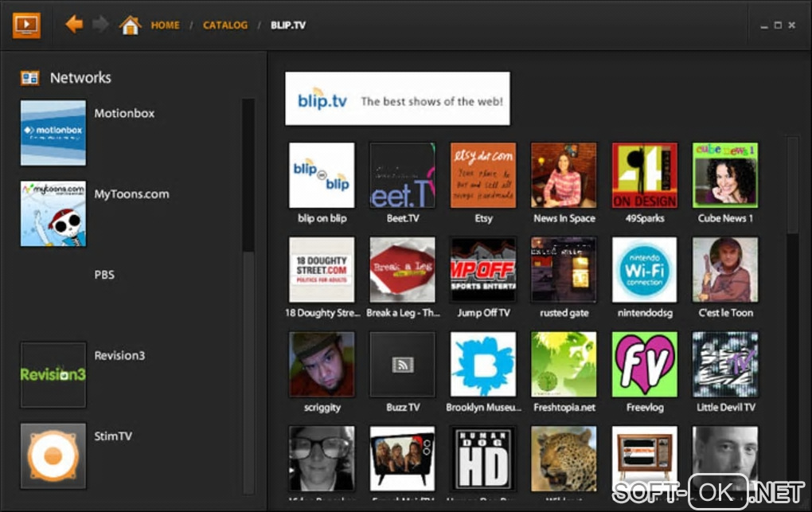
Task: Click the 'Little Devil TV' caption
Action: 725,408
